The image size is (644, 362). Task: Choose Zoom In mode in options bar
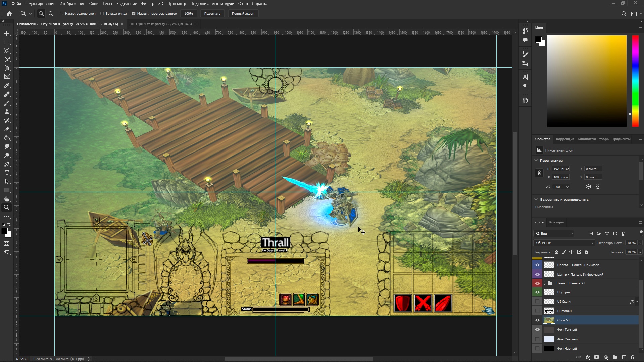click(x=41, y=14)
